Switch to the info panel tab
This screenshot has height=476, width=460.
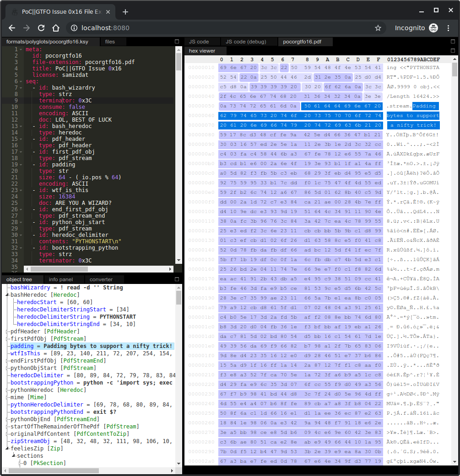click(61, 279)
